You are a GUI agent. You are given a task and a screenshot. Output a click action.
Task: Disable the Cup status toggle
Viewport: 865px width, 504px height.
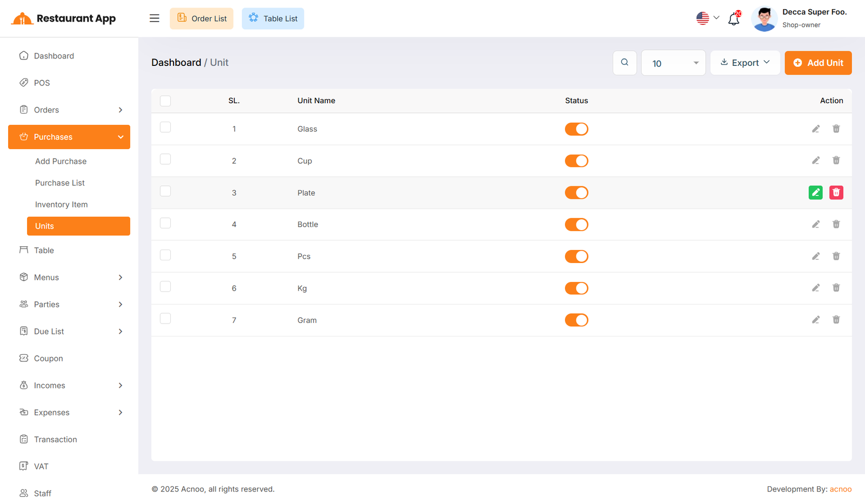tap(576, 161)
